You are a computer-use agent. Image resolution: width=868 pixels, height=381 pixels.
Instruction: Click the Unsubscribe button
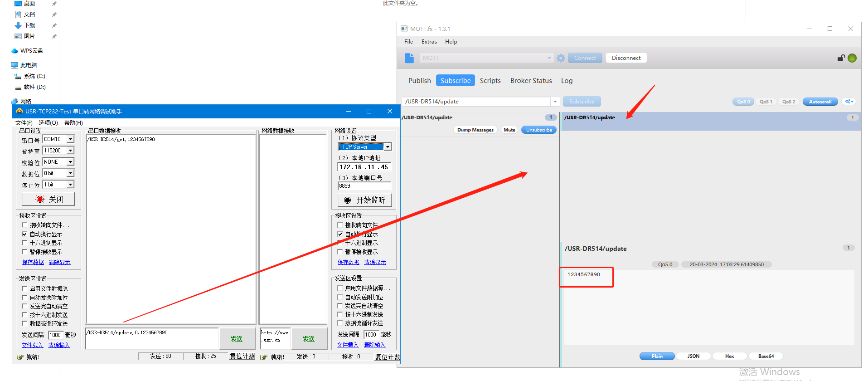click(538, 130)
